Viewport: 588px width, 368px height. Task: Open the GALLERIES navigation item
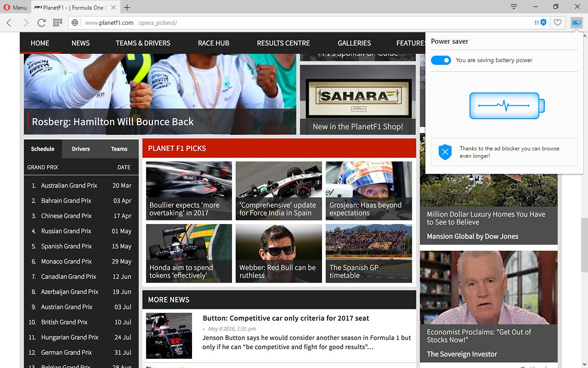[354, 43]
